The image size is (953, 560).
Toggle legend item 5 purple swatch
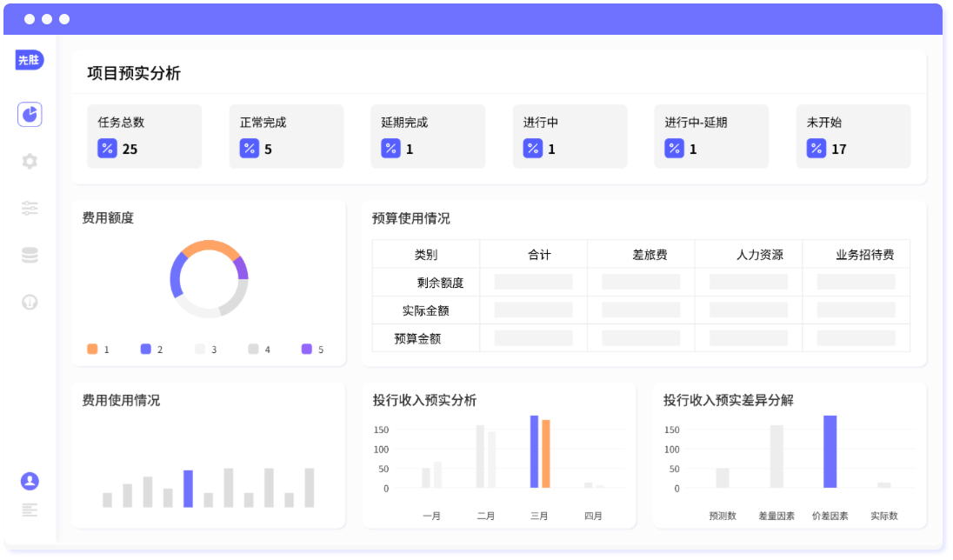tap(307, 349)
